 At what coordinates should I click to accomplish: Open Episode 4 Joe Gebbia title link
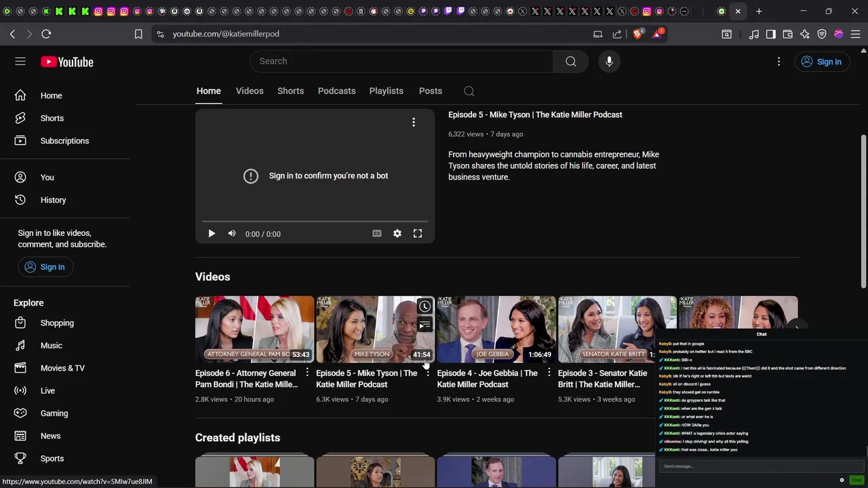coord(487,379)
